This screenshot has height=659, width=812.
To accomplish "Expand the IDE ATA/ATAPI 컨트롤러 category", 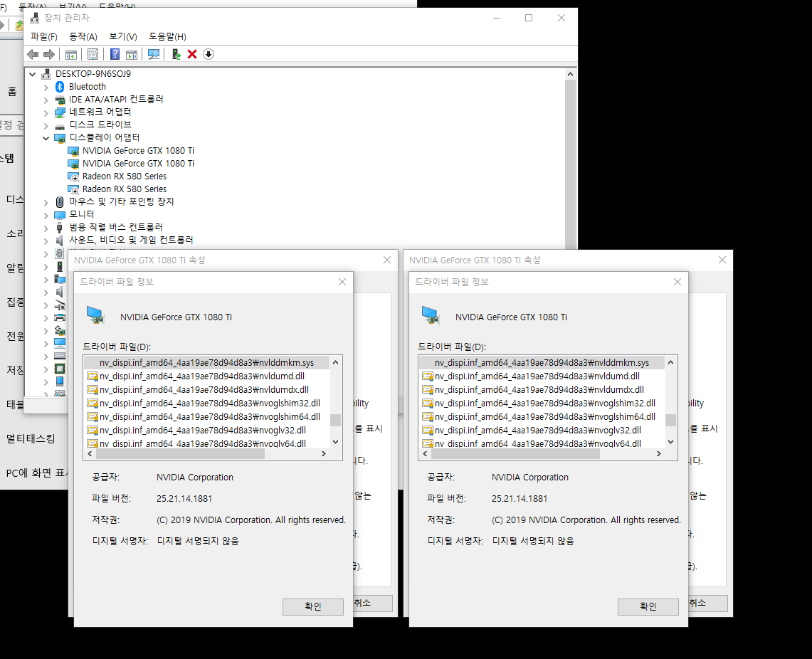I will [x=46, y=100].
